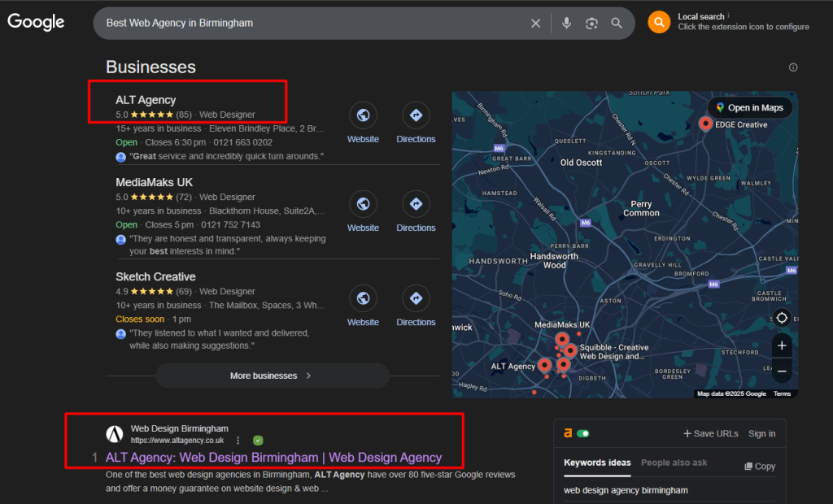Image resolution: width=833 pixels, height=504 pixels.
Task: Click the orange Local search extension icon
Action: (658, 22)
